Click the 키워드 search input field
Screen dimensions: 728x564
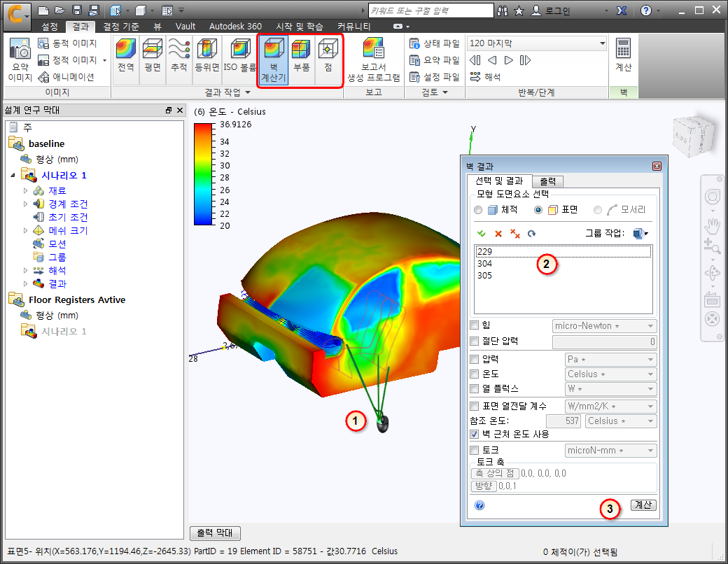tap(430, 10)
